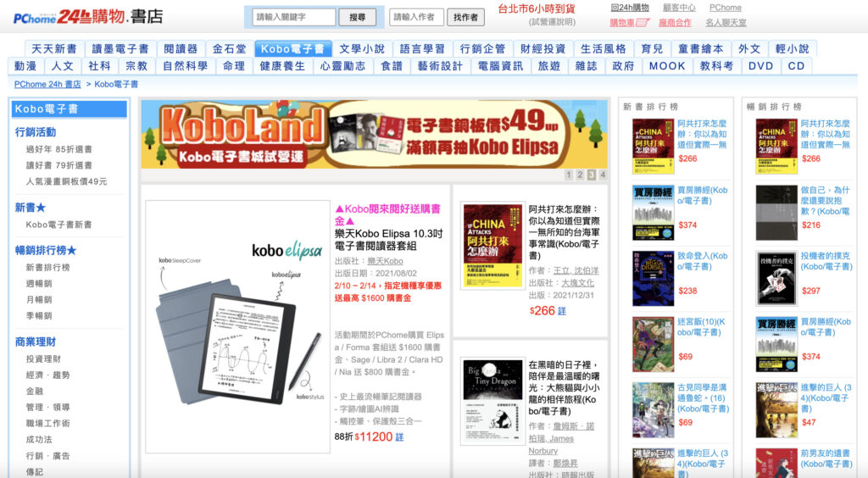Go to banner slide 4

(x=603, y=175)
